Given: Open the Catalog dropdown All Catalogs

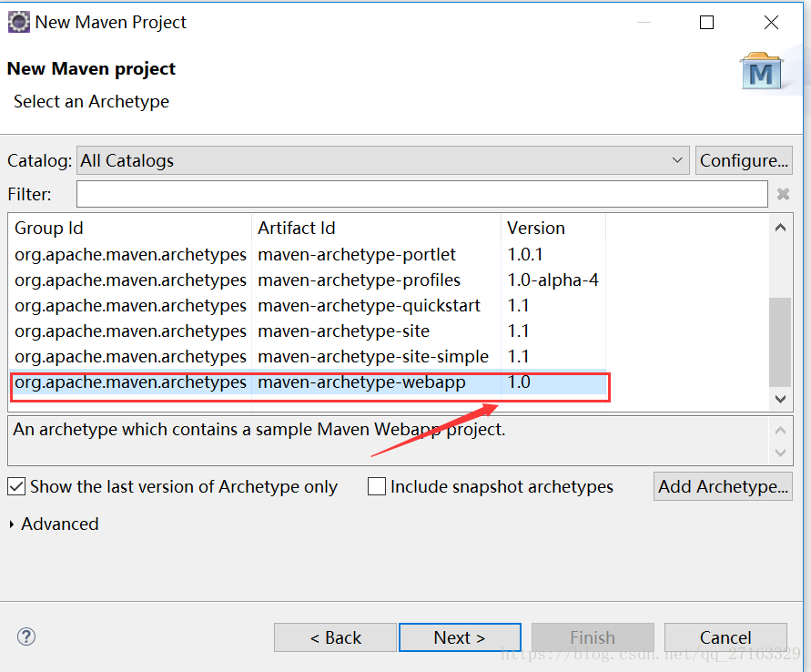Looking at the screenshot, I should coord(382,160).
